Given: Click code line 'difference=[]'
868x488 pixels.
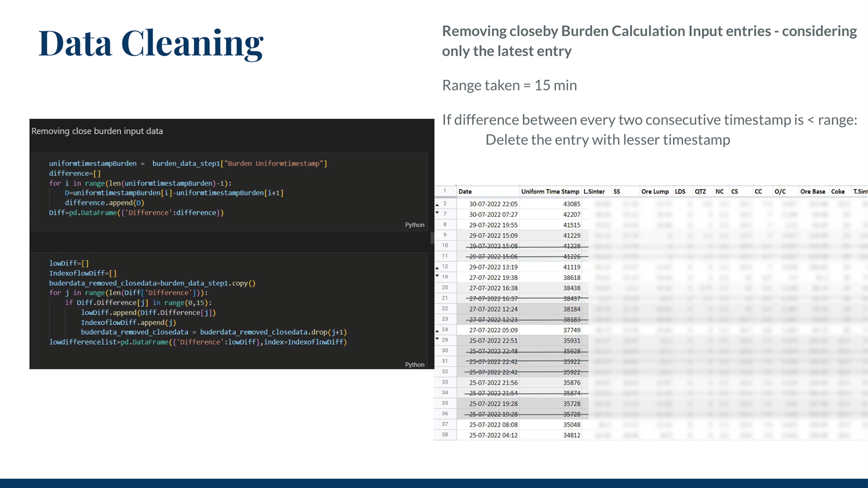Looking at the screenshot, I should 75,173.
